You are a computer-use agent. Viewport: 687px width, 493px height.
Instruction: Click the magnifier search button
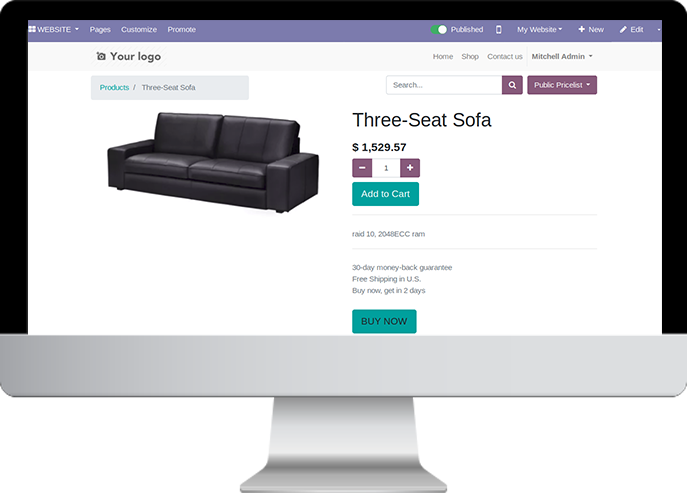coord(512,85)
